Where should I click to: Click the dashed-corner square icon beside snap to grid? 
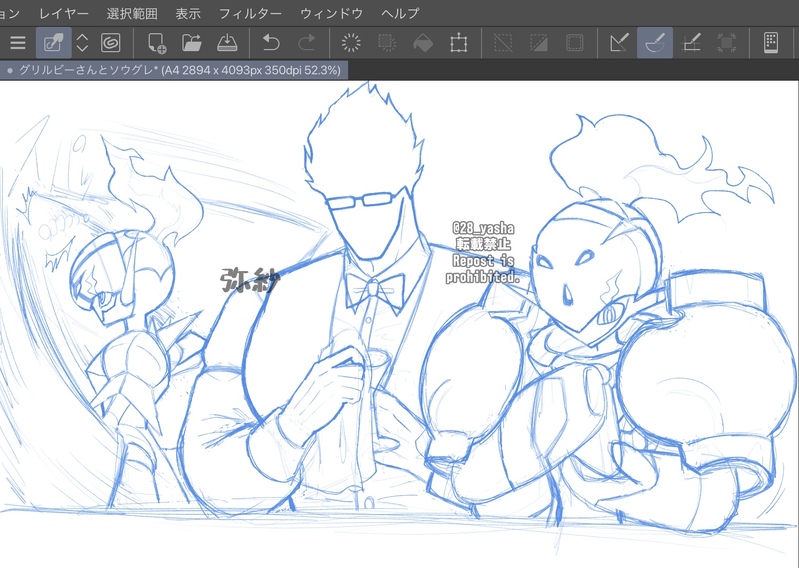point(727,43)
